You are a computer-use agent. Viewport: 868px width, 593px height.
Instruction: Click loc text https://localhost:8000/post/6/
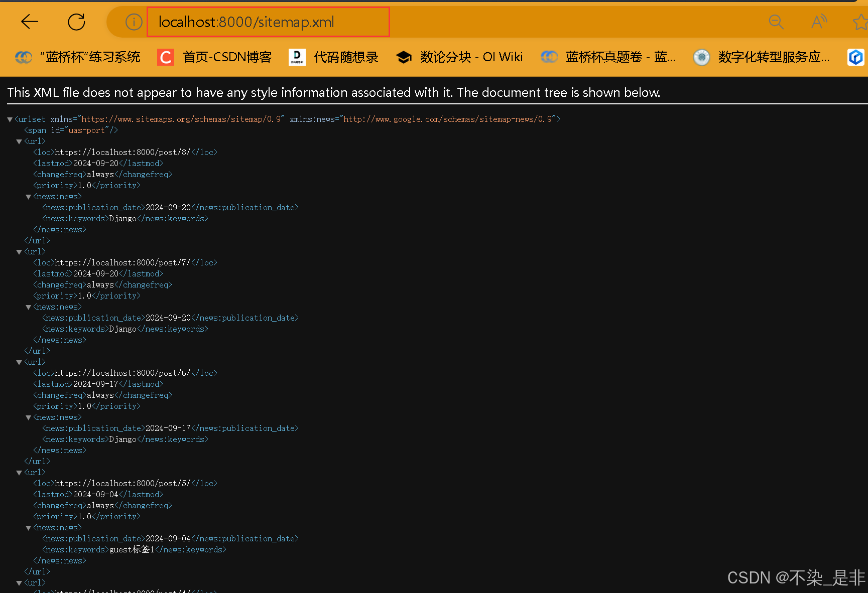pyautogui.click(x=122, y=373)
